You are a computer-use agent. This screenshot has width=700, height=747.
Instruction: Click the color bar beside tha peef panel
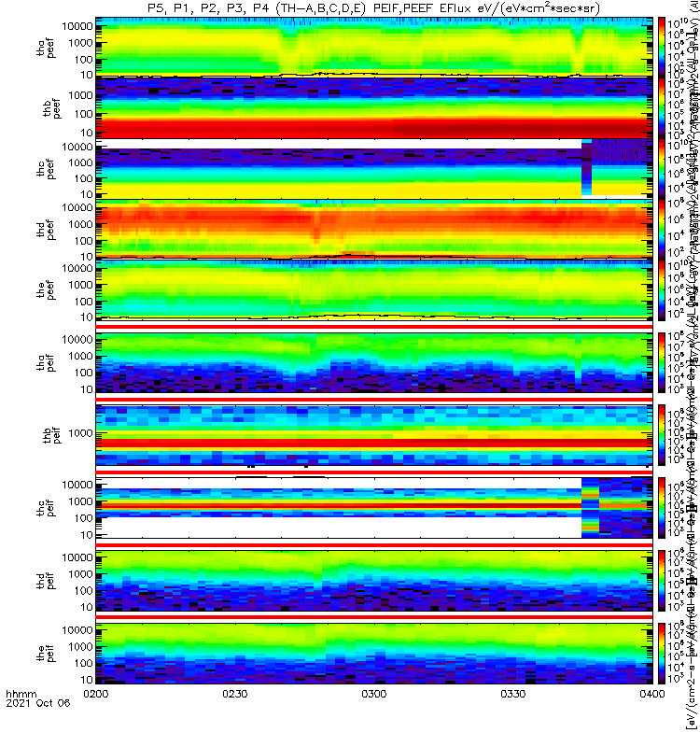(662, 47)
